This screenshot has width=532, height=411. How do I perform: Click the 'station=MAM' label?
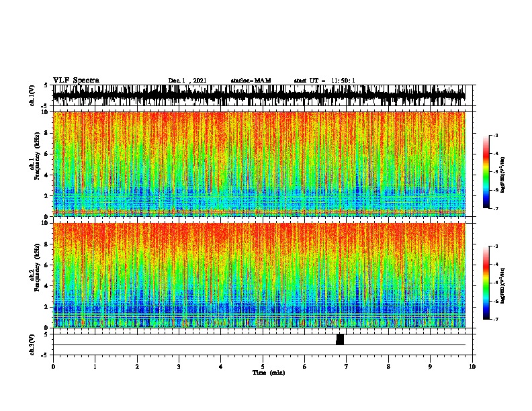click(x=251, y=81)
